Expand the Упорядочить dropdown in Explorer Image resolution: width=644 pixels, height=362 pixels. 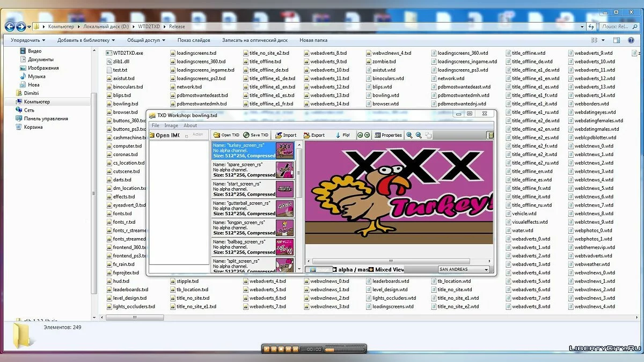(28, 40)
